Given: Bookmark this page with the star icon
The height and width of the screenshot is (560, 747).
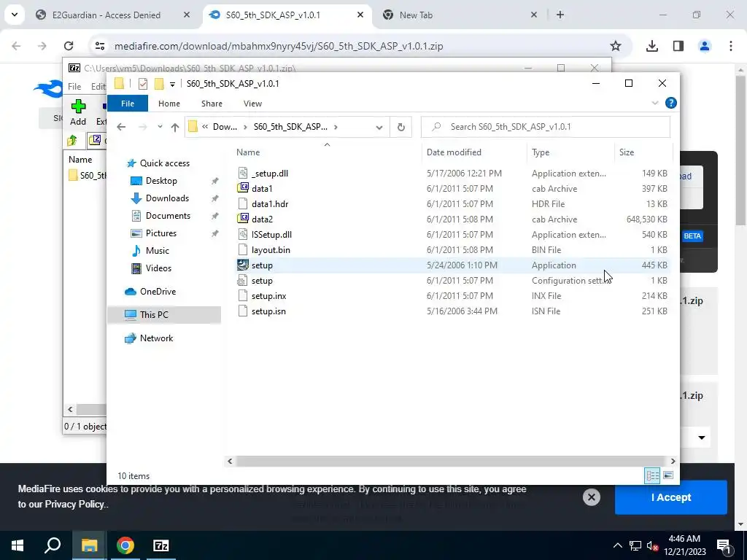Looking at the screenshot, I should (x=616, y=46).
